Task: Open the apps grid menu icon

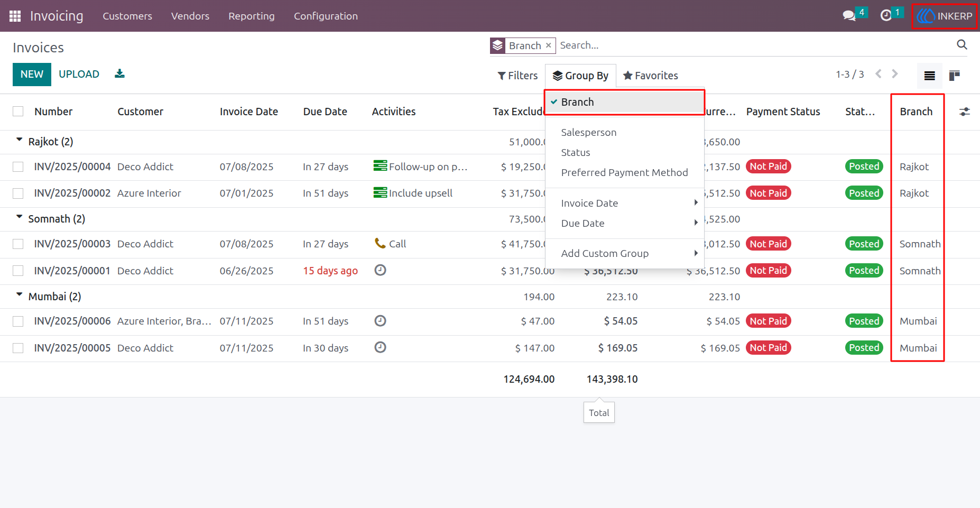Action: (x=15, y=16)
